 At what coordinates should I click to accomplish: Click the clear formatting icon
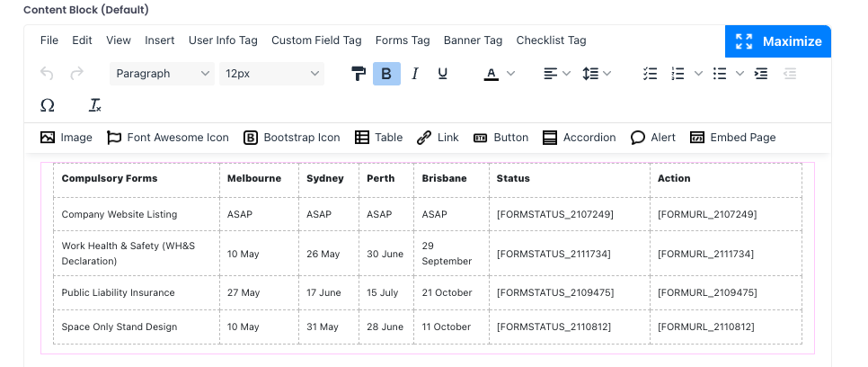[x=94, y=105]
